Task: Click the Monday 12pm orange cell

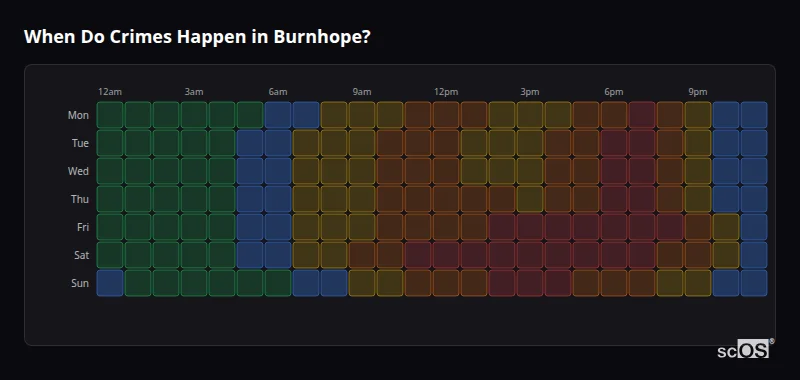Action: pyautogui.click(x=446, y=115)
